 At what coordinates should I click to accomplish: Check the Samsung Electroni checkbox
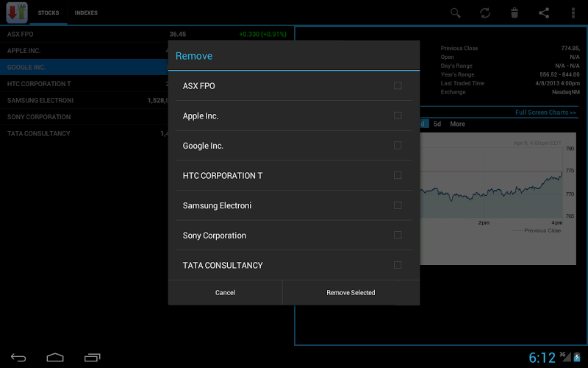tap(398, 205)
